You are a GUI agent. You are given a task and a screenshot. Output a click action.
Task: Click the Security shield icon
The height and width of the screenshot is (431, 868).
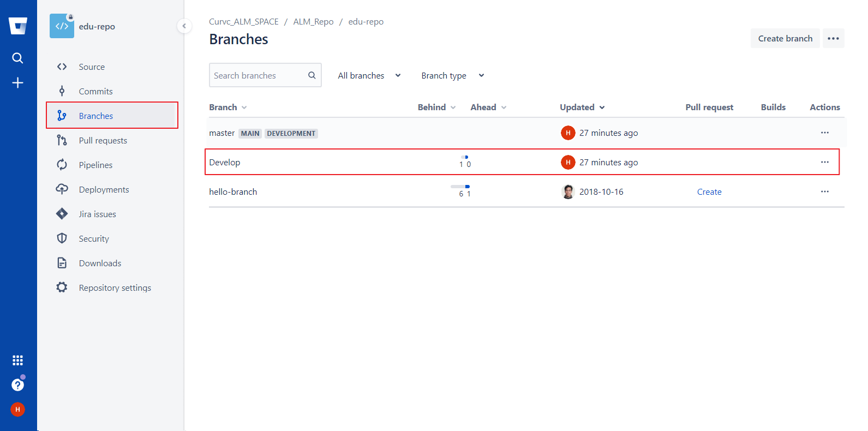point(62,238)
